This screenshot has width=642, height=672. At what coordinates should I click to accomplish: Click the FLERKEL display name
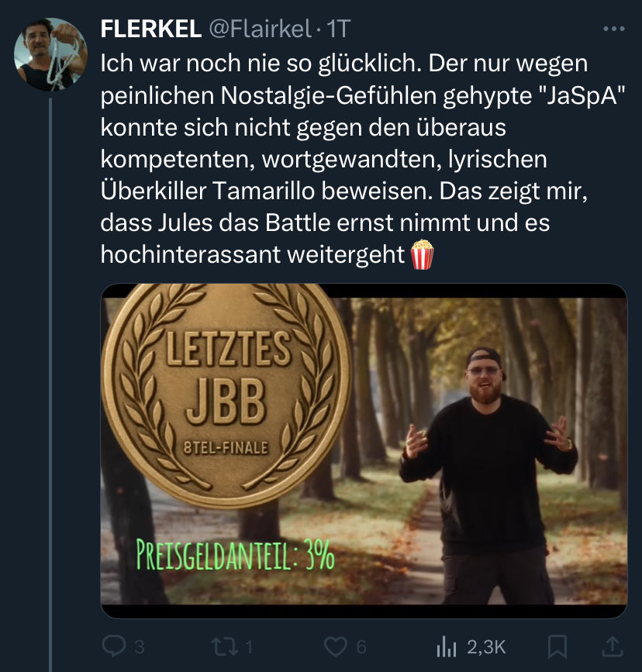pyautogui.click(x=151, y=29)
